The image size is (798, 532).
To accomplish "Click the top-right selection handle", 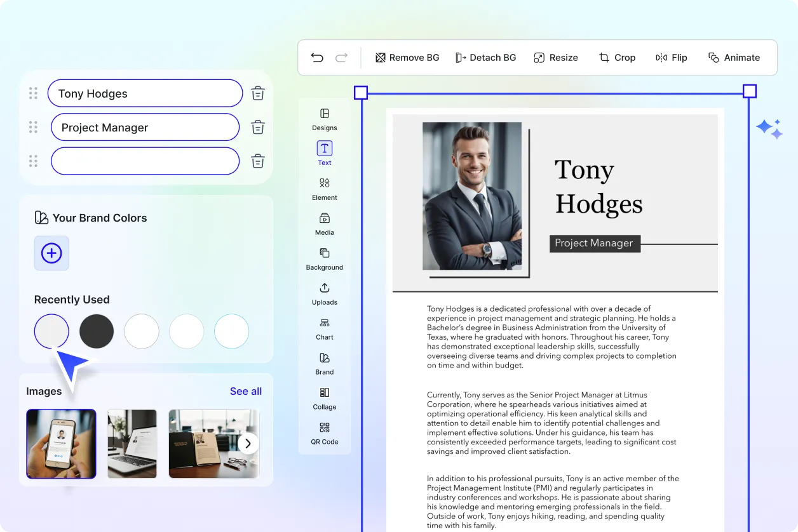I will click(x=750, y=91).
